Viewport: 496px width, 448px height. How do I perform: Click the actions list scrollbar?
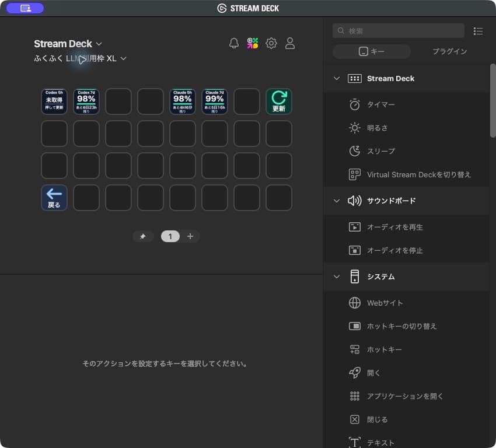(492, 100)
